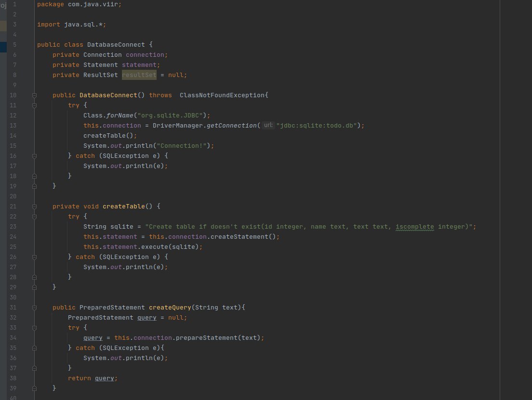Click the "Connection!" string literal
Screen dimensions: 532x400
click(x=182, y=146)
